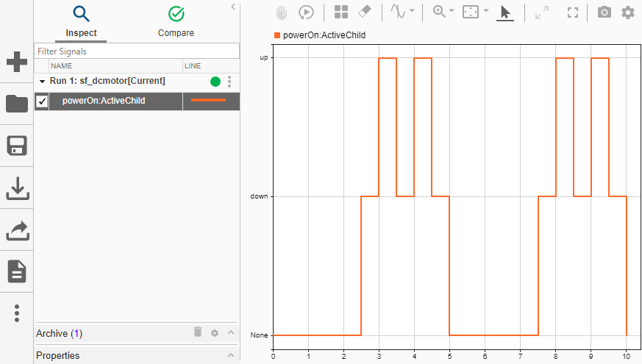The width and height of the screenshot is (642, 364).
Task: Switch to the Inspect tab
Action: pos(81,22)
